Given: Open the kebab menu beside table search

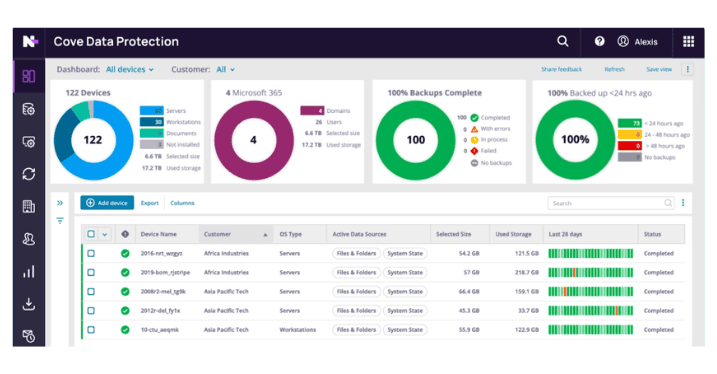Looking at the screenshot, I should tap(683, 203).
